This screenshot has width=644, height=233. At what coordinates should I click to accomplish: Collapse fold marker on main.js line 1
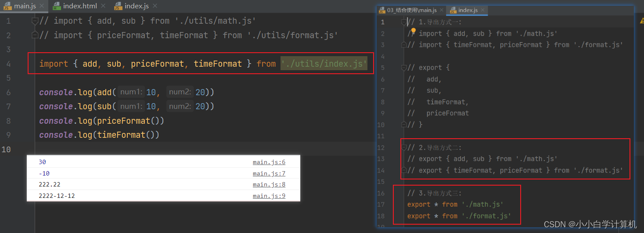[35, 21]
